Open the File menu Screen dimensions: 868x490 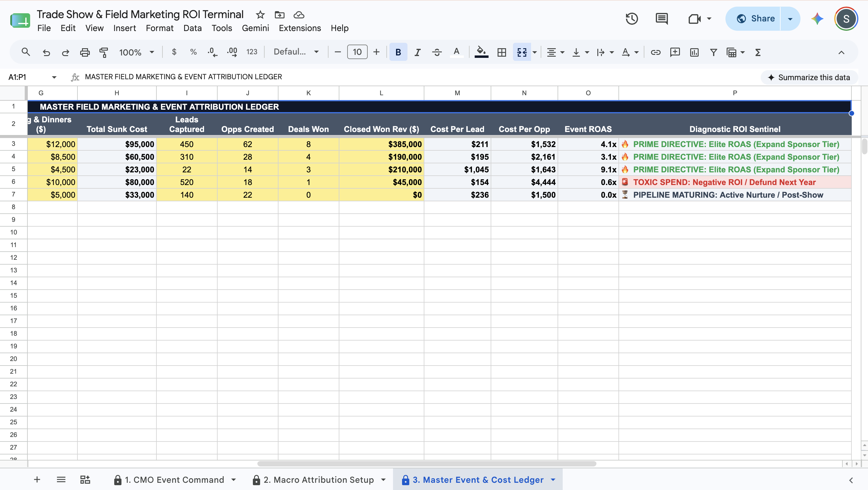pyautogui.click(x=44, y=28)
